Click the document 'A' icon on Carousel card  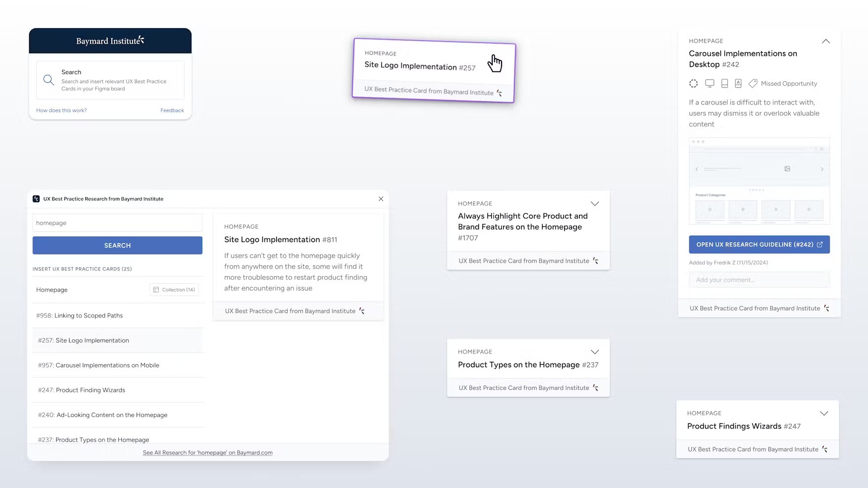[x=738, y=83]
